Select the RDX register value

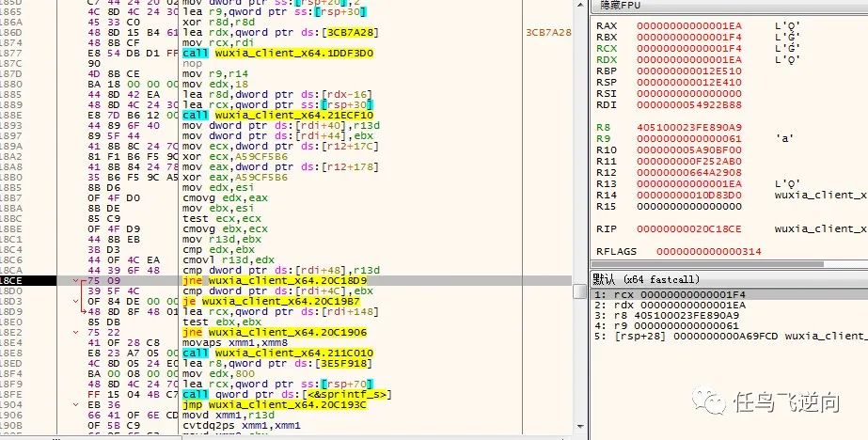click(689, 60)
